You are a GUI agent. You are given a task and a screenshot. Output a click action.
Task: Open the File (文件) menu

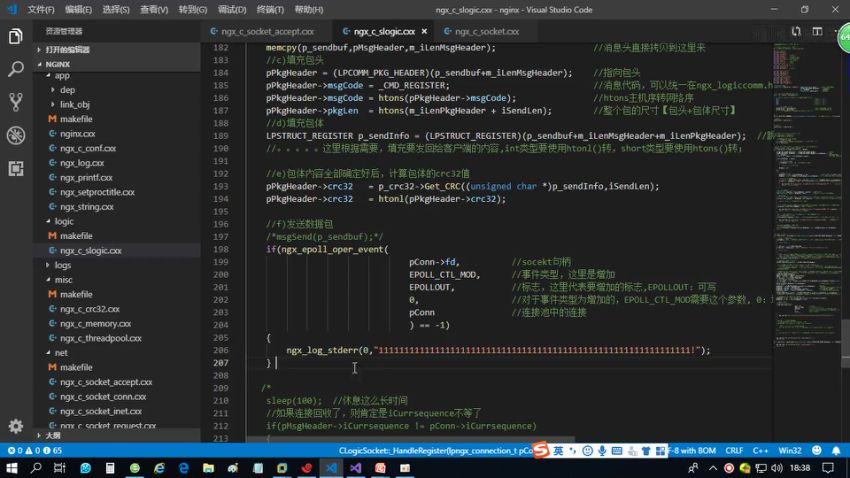click(41, 10)
